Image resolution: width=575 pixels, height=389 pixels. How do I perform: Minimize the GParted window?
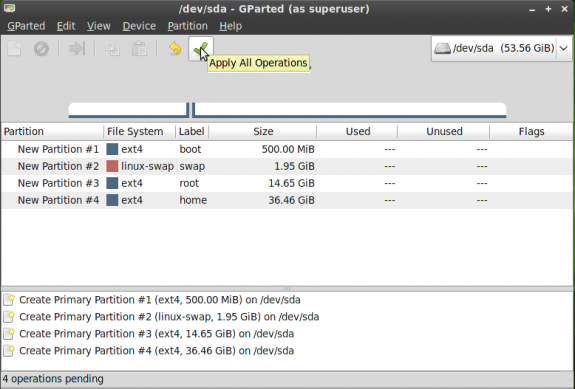(532, 9)
